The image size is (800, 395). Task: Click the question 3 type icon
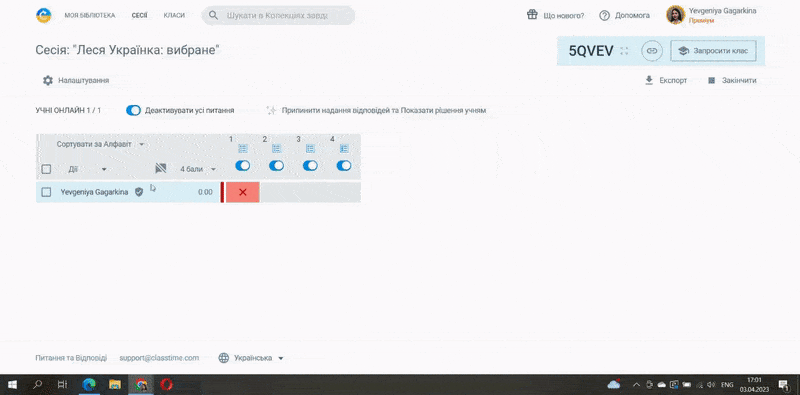(310, 149)
